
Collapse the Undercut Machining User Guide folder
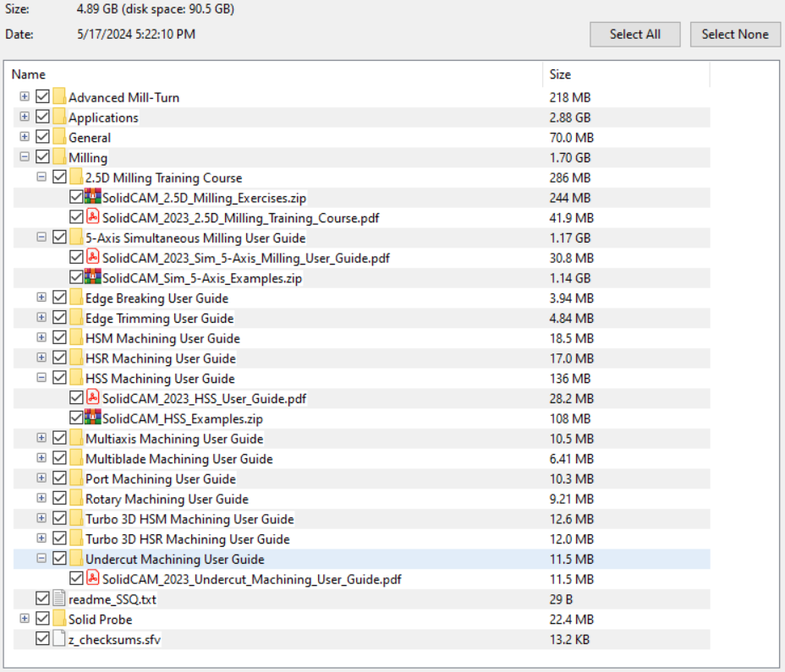41,559
